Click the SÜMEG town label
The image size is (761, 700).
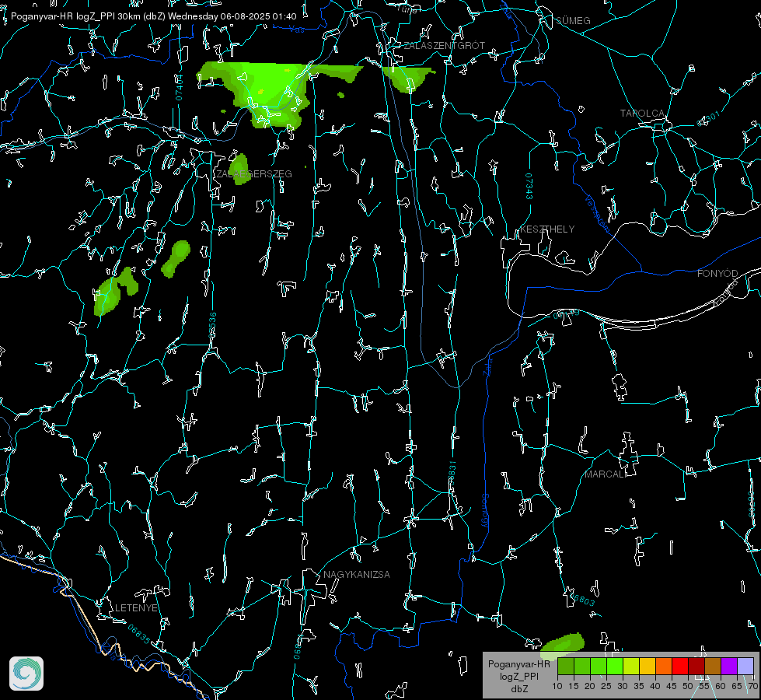pyautogui.click(x=573, y=21)
